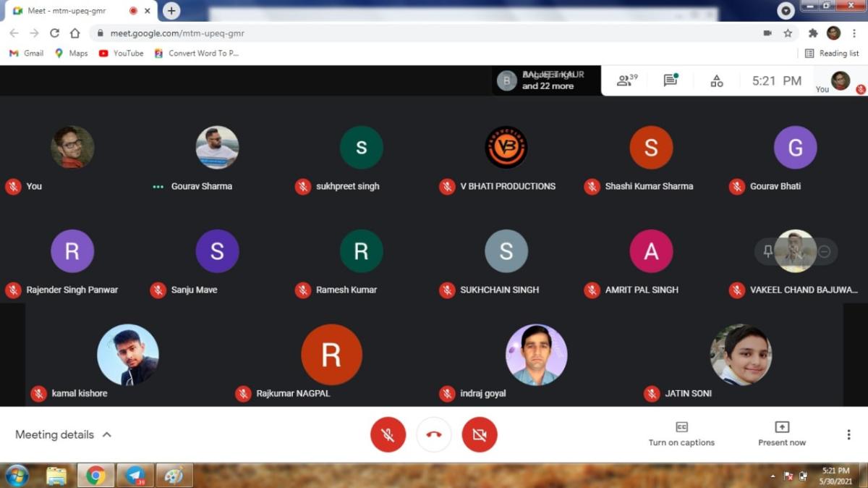
Task: Open the YouTube bookmark
Action: 121,53
